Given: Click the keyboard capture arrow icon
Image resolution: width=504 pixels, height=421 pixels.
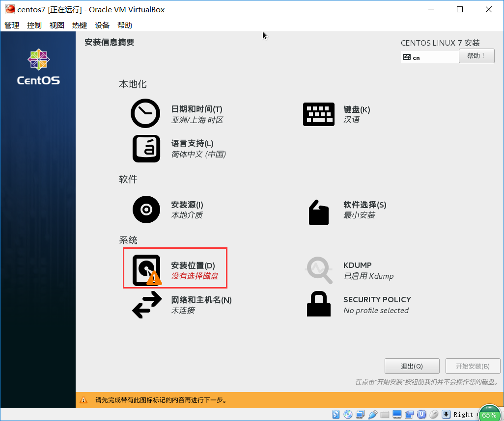Looking at the screenshot, I should [x=446, y=414].
